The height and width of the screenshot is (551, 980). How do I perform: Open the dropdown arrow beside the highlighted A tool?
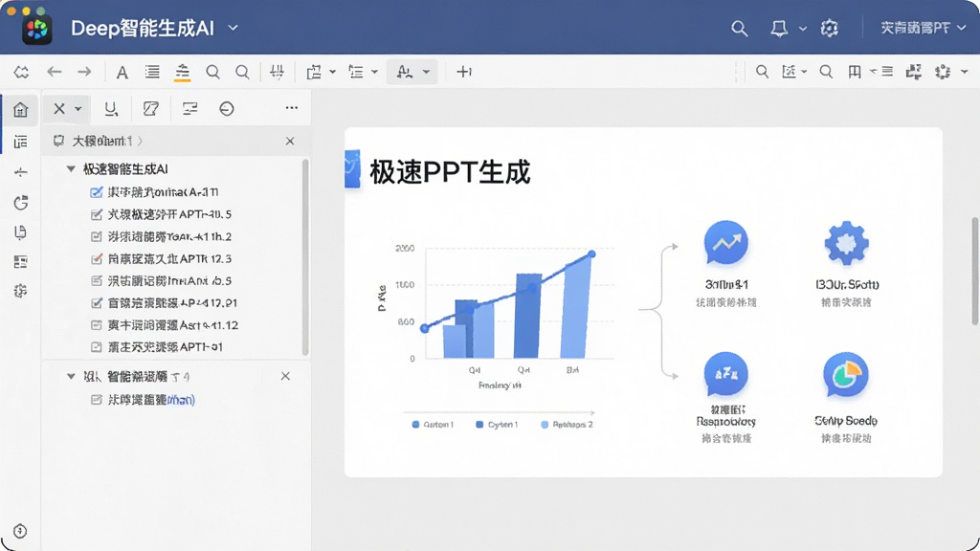click(426, 72)
